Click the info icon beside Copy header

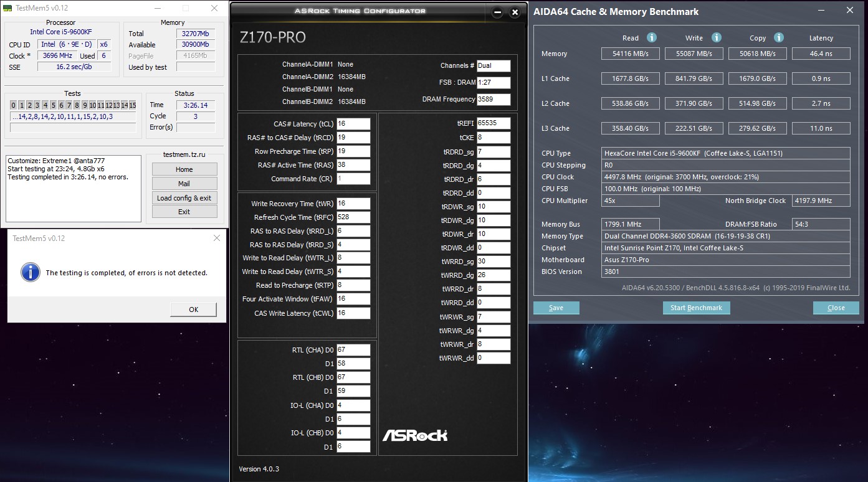pyautogui.click(x=779, y=37)
